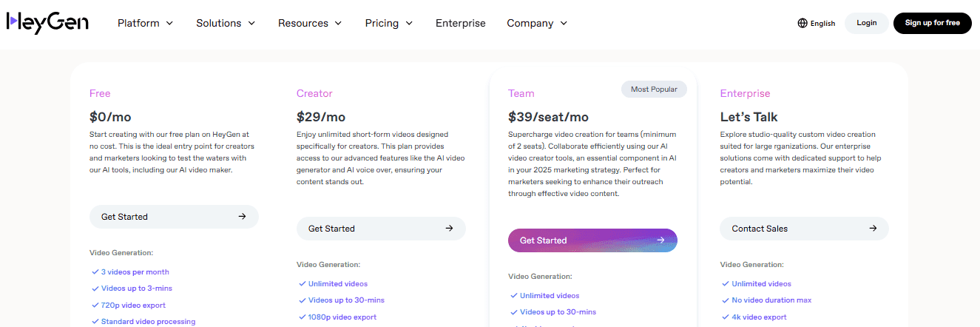Click checkmark beside Standard video processing
Screen dimensions: 980x327
(x=95, y=322)
